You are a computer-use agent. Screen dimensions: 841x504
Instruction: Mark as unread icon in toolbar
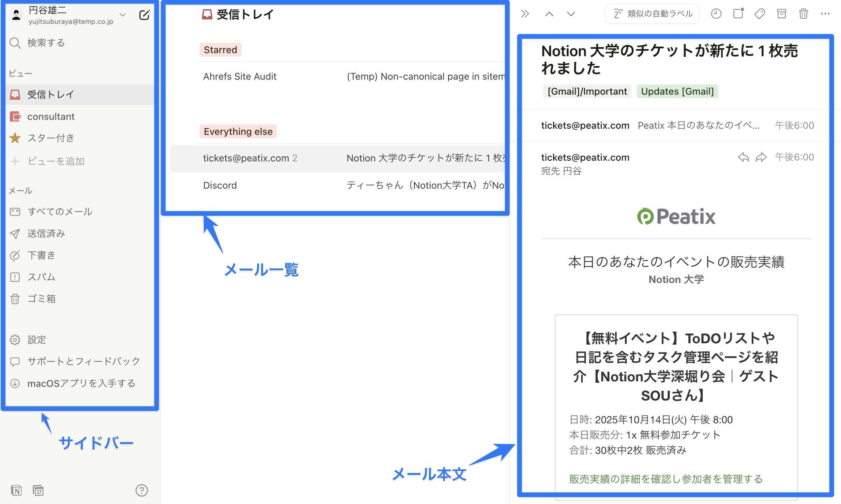(738, 14)
